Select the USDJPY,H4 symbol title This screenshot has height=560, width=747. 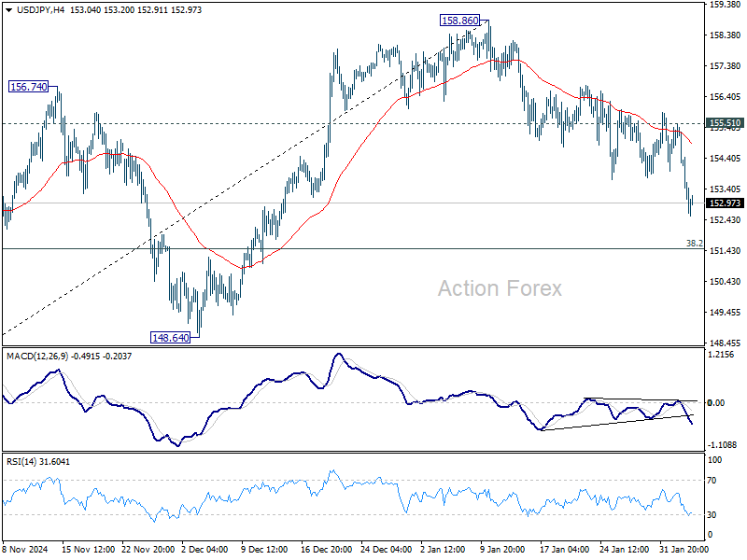pyautogui.click(x=40, y=10)
